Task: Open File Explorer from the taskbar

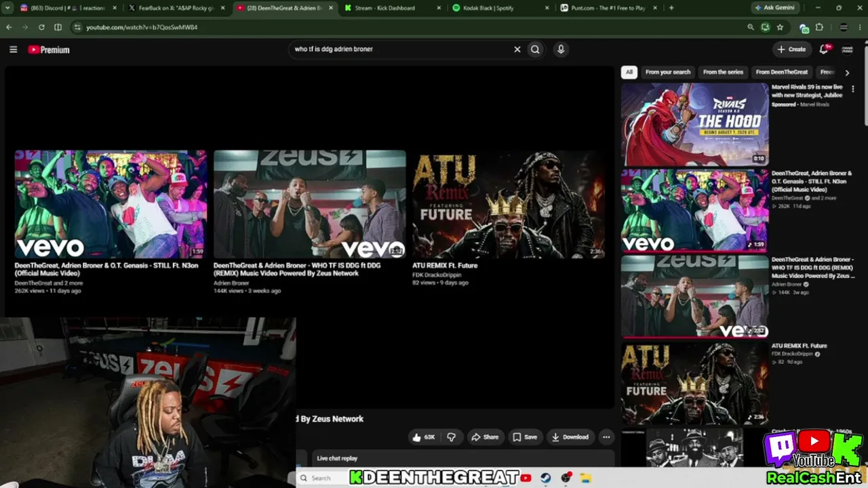Action: [x=586, y=478]
